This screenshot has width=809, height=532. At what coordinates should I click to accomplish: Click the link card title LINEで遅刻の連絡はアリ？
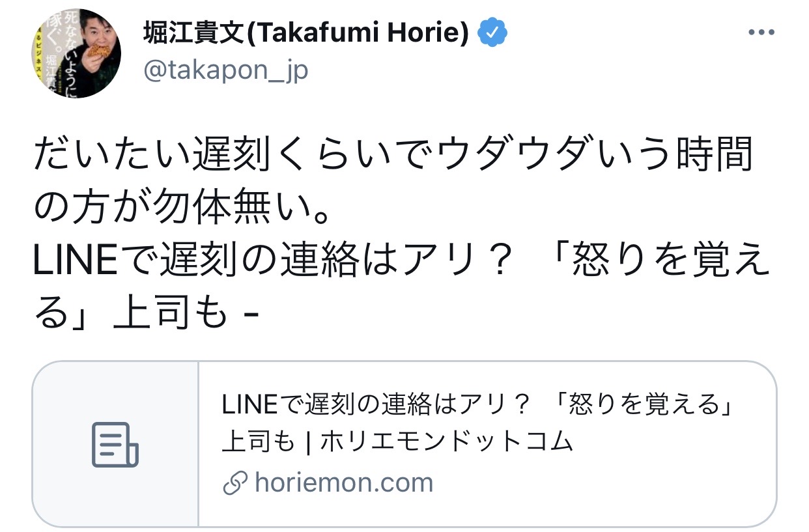[x=375, y=406]
